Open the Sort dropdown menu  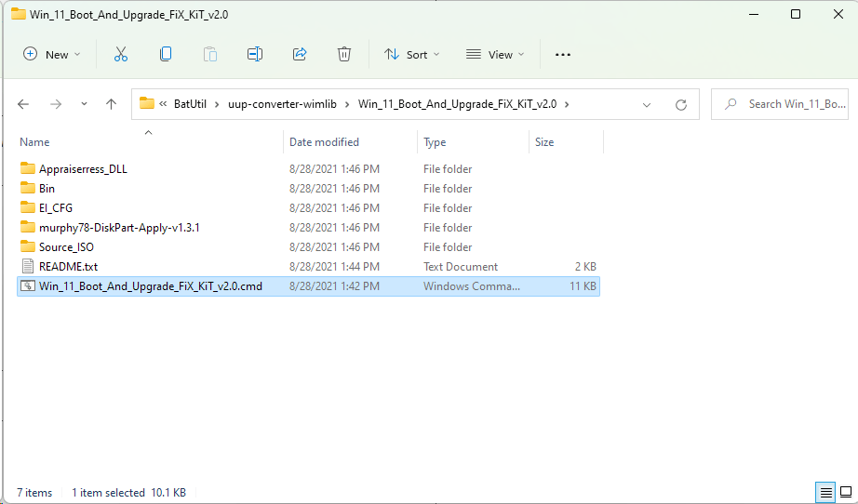[412, 55]
